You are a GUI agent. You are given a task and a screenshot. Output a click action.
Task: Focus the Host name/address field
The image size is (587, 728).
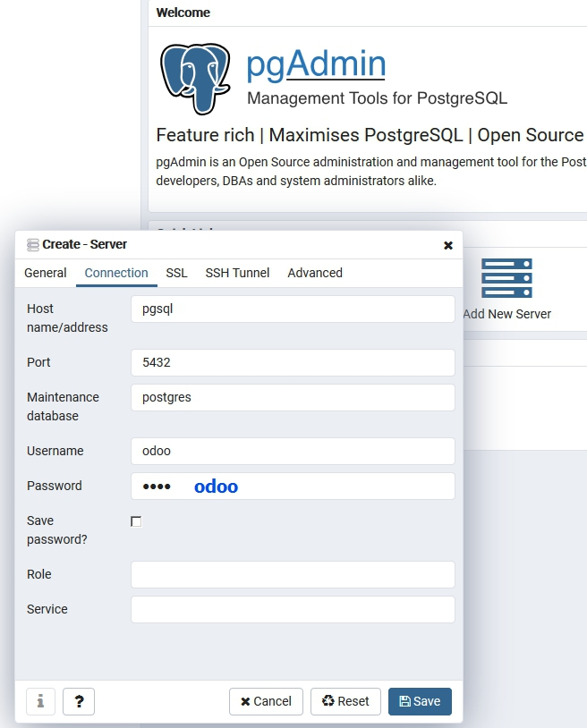point(293,309)
